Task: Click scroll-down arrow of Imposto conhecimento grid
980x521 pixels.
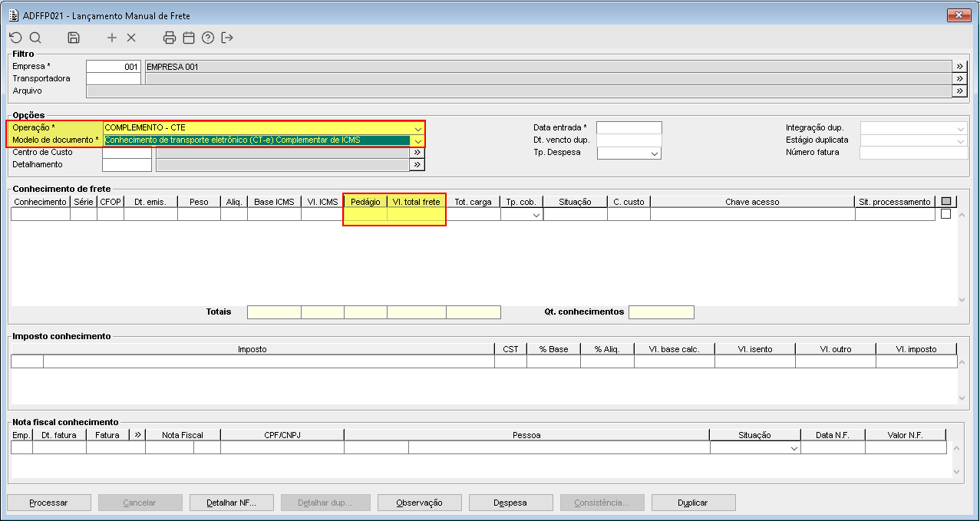Action: 963,398
